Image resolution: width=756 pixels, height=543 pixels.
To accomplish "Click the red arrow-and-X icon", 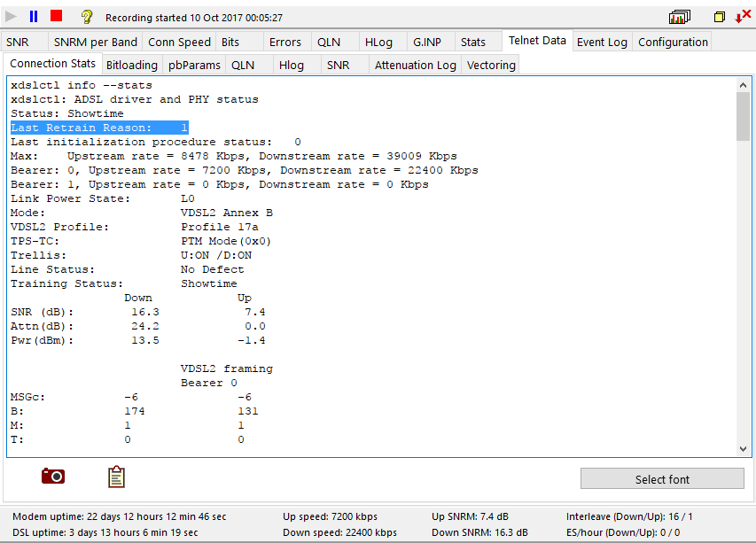I will click(743, 16).
